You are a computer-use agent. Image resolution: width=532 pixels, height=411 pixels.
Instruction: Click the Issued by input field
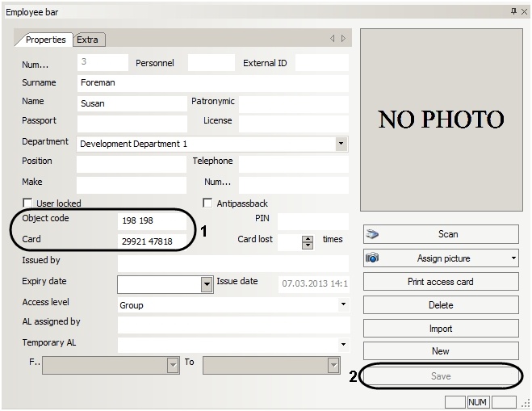click(x=233, y=263)
